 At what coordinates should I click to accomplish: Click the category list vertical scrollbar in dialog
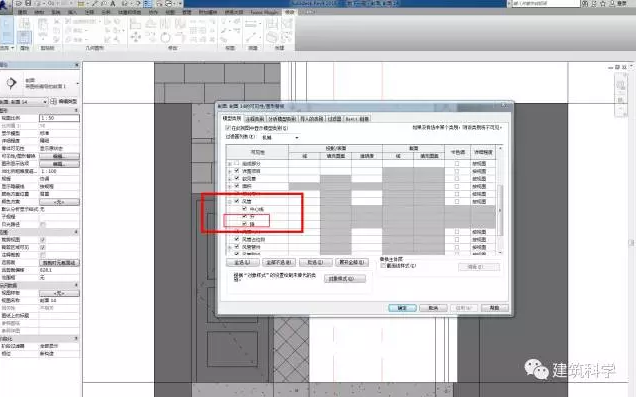tap(500, 200)
